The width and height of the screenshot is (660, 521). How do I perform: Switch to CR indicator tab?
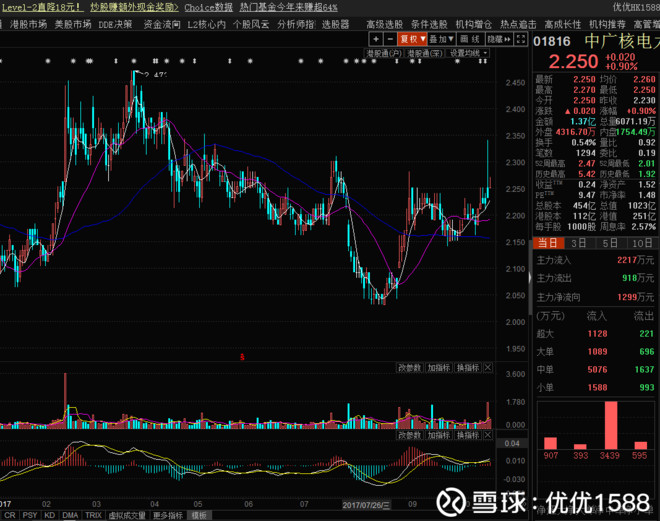(9, 516)
